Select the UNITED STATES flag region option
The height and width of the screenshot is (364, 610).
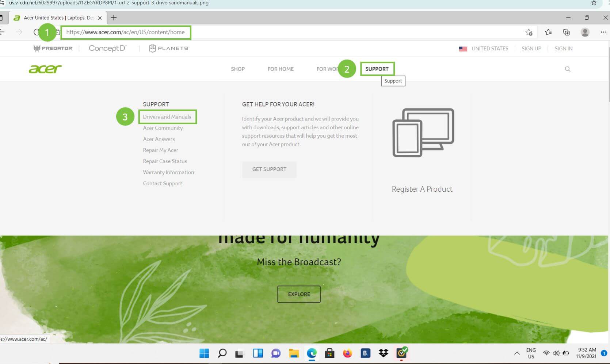pyautogui.click(x=484, y=48)
